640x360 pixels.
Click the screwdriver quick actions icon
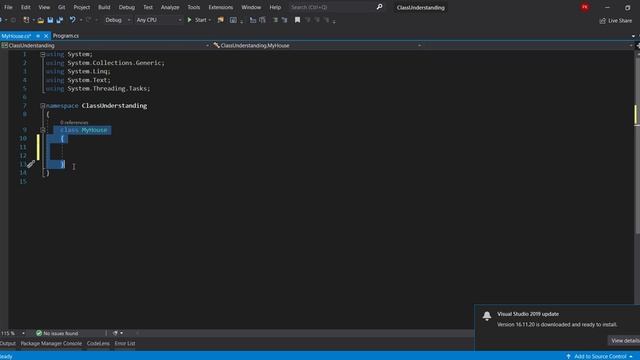click(31, 164)
